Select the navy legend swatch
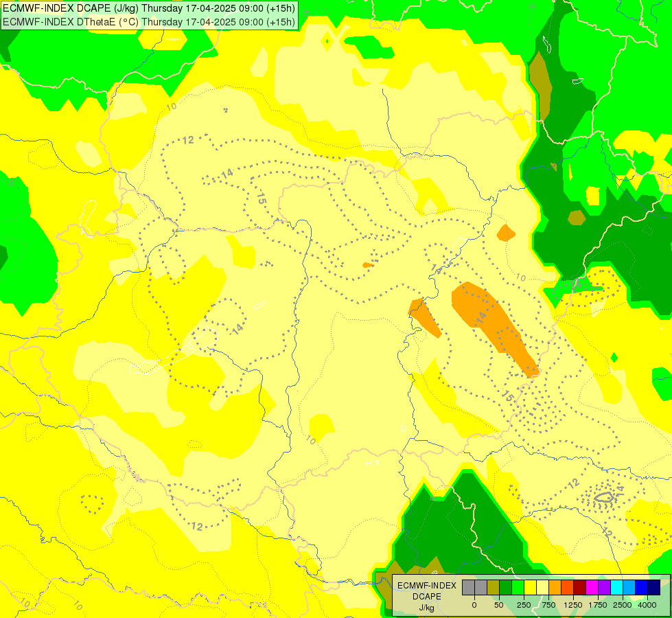 [x=654, y=587]
